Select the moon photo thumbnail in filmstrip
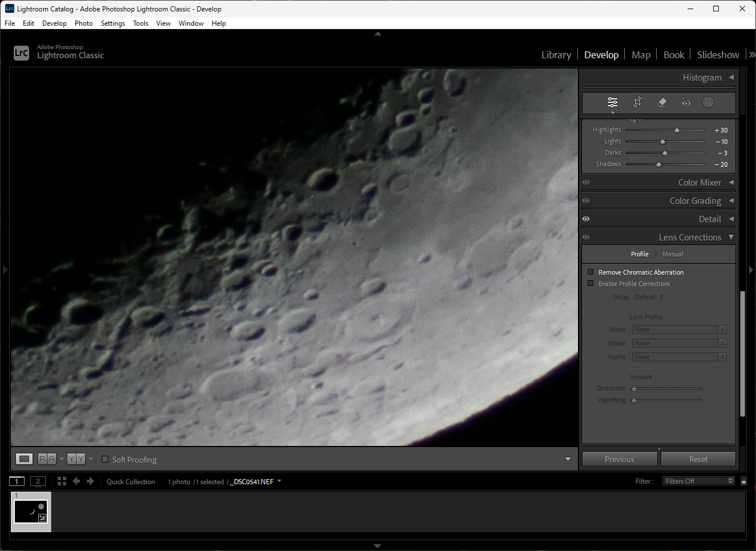Image resolution: width=756 pixels, height=551 pixels. click(x=31, y=512)
